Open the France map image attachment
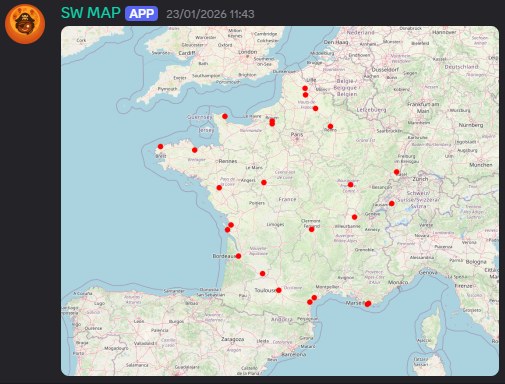The image size is (505, 384). pyautogui.click(x=280, y=201)
